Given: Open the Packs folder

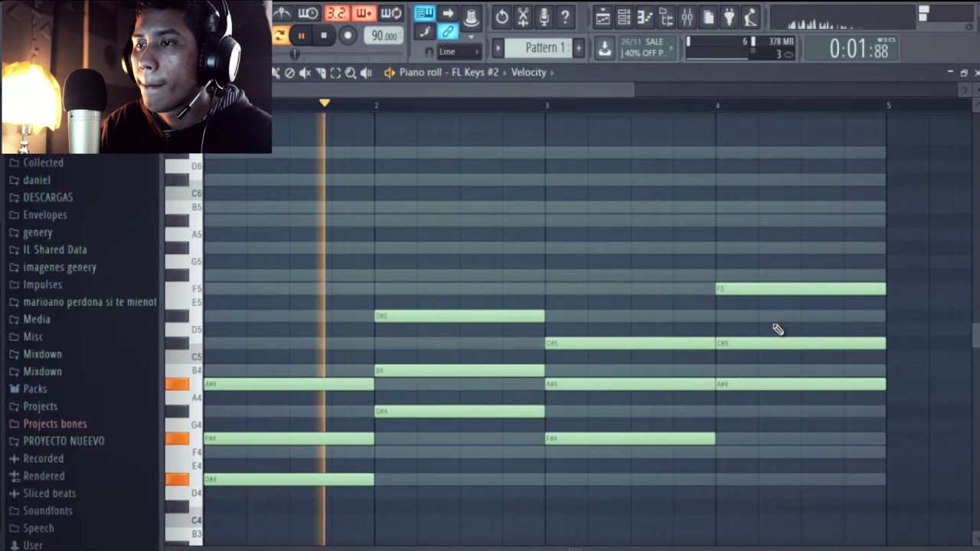Looking at the screenshot, I should (x=34, y=389).
